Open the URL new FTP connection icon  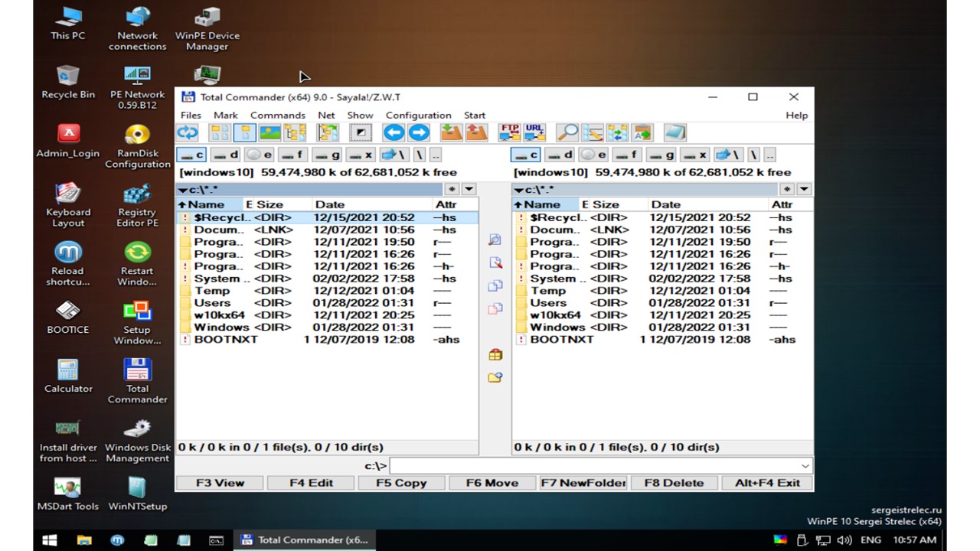pos(534,133)
